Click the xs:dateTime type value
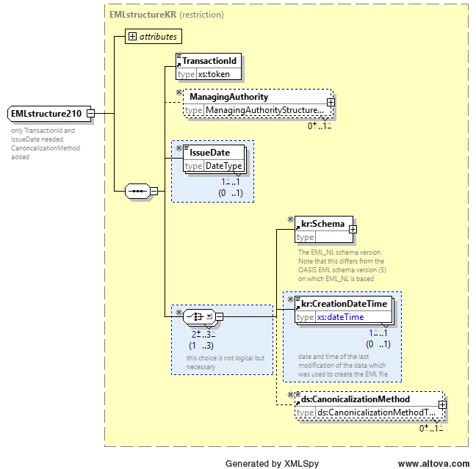This screenshot has height=469, width=476. tap(340, 317)
